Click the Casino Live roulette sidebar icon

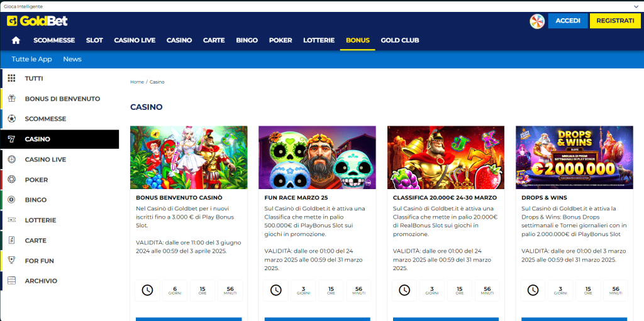click(x=11, y=160)
